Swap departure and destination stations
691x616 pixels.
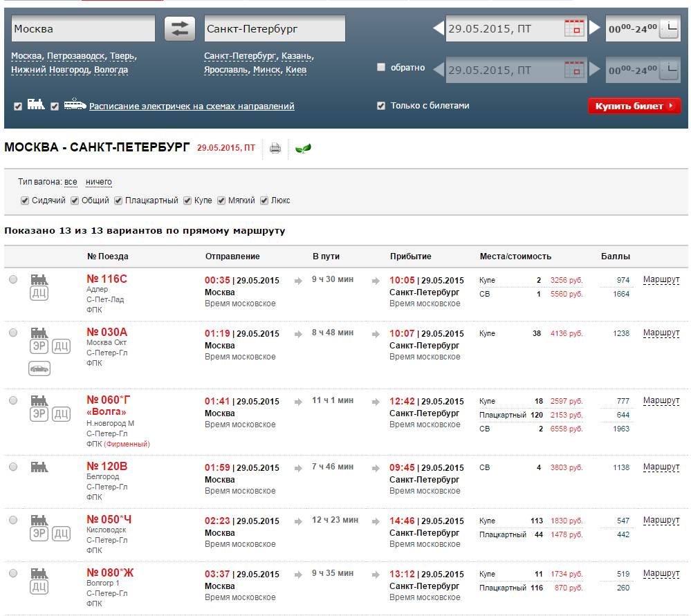[x=179, y=28]
